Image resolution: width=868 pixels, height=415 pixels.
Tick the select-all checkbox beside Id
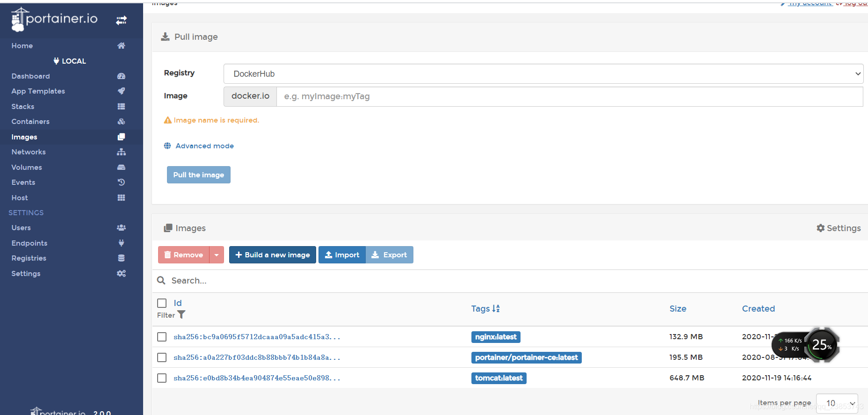[x=162, y=303]
